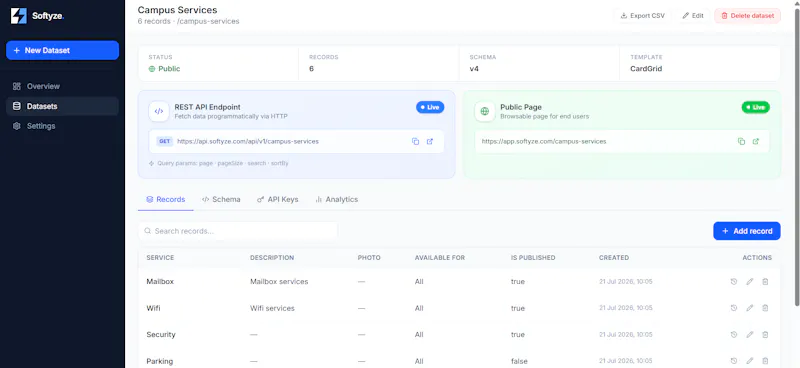800x368 pixels.
Task: Edit the Mailbox record
Action: (749, 282)
